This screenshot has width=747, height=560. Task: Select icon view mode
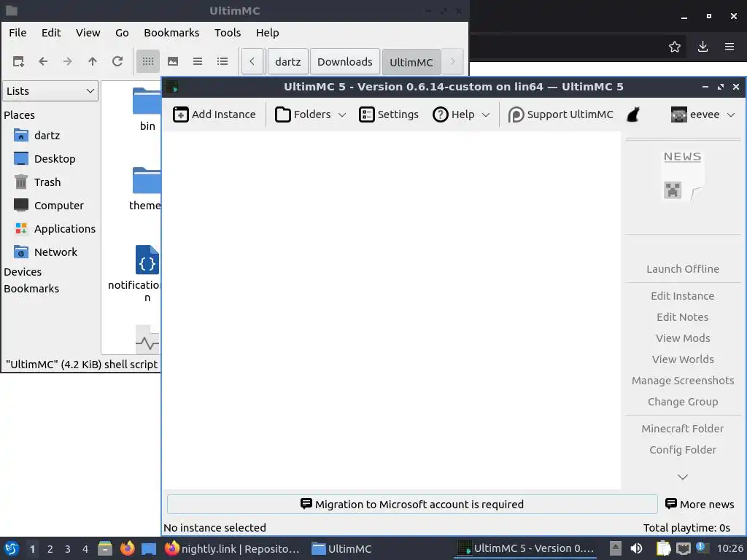[148, 61]
